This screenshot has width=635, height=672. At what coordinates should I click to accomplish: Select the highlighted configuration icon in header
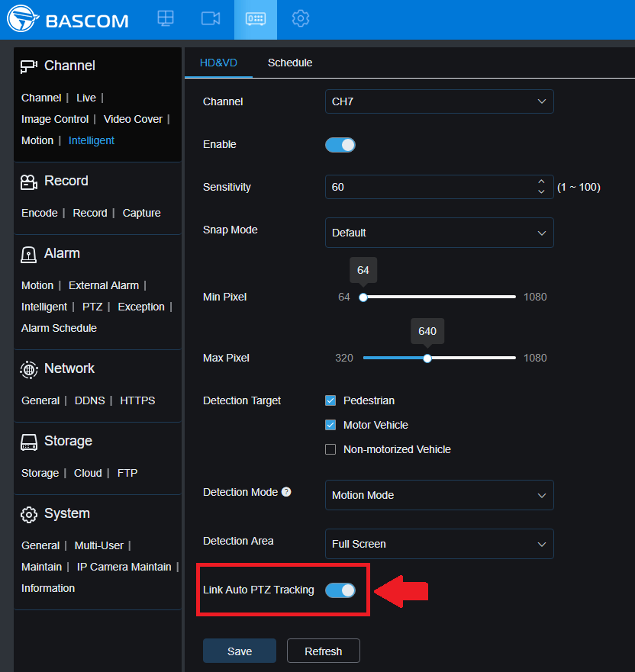[256, 19]
